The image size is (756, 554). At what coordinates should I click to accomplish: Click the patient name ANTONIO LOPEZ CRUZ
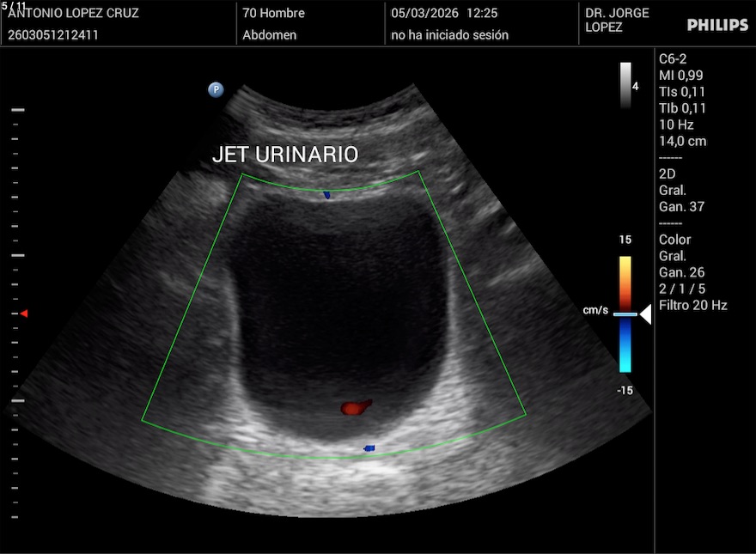point(73,14)
